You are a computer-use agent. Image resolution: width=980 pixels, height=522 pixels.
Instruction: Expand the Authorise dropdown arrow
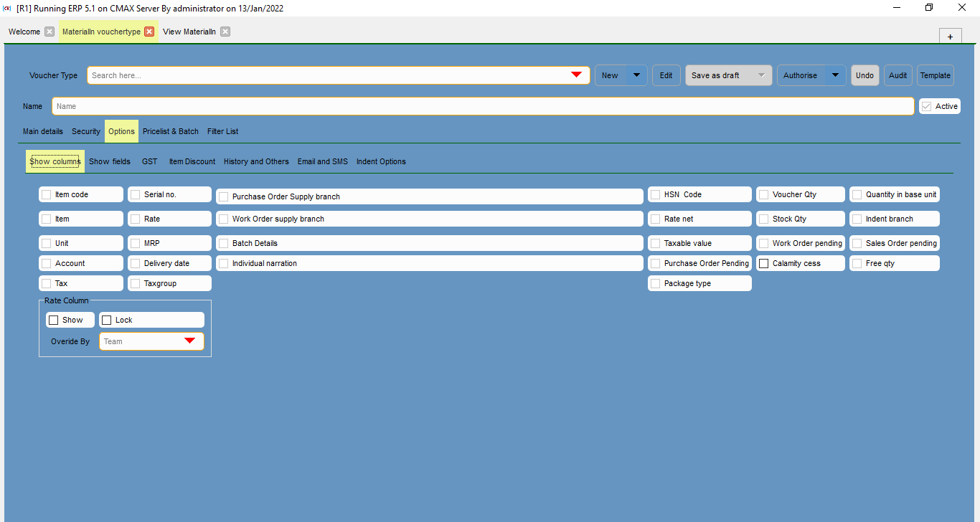tap(835, 75)
